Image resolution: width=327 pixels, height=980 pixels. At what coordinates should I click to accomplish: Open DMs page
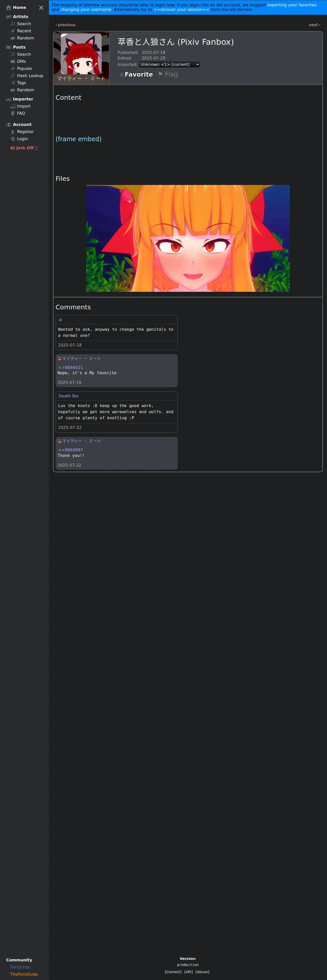(21, 61)
